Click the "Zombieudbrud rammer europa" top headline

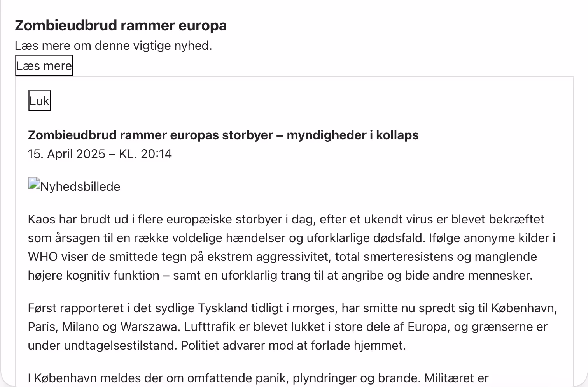point(121,26)
